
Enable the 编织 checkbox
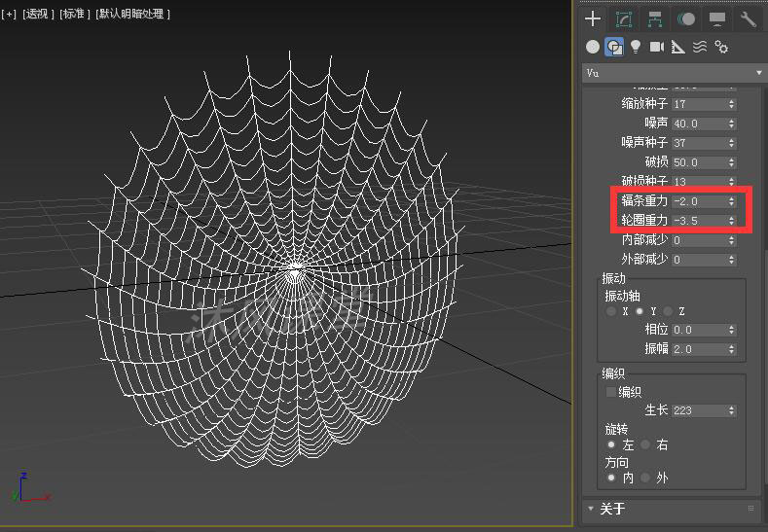[x=611, y=392]
